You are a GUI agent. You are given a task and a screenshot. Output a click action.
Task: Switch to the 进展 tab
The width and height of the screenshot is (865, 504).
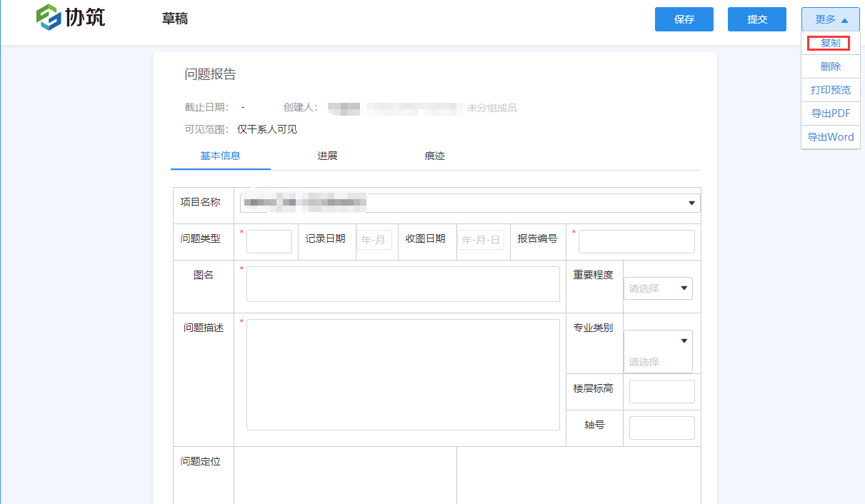[327, 155]
